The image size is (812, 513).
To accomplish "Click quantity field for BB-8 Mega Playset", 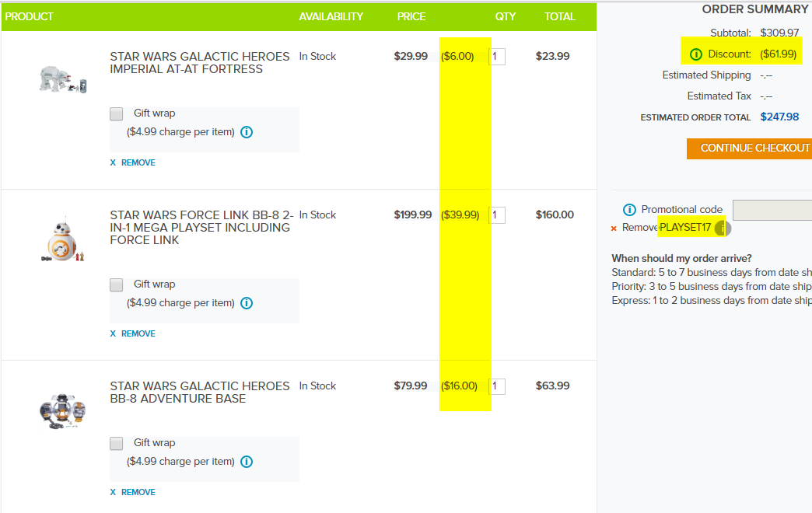I will coord(498,215).
